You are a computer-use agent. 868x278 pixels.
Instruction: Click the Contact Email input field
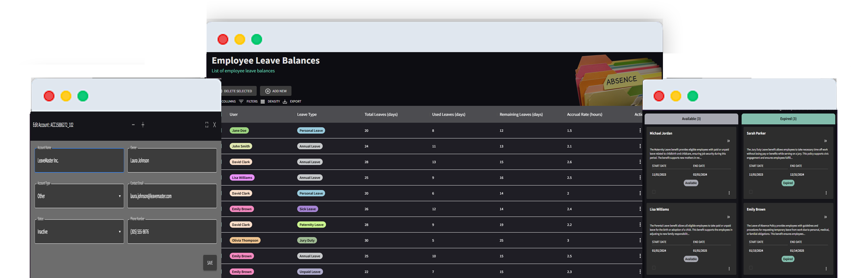pos(172,196)
